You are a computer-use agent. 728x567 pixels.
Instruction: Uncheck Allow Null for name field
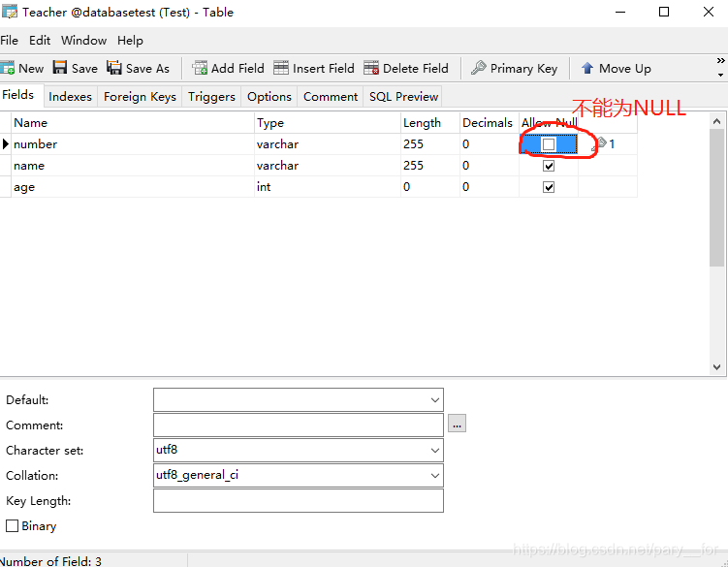[x=549, y=166]
